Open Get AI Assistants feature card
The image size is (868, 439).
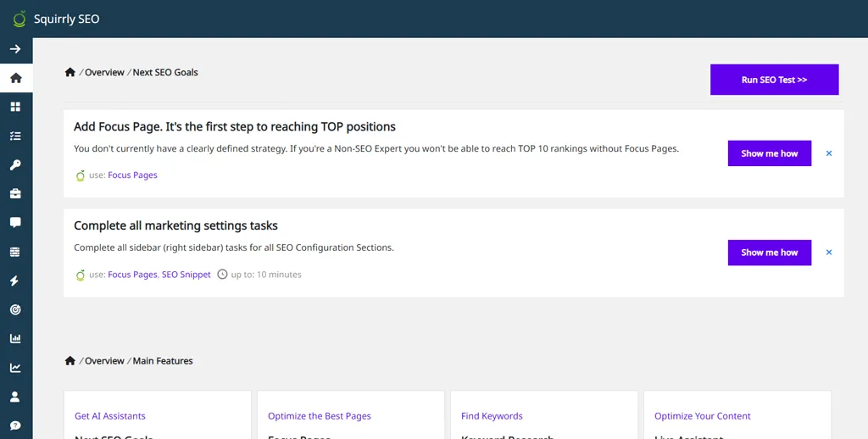(x=158, y=415)
